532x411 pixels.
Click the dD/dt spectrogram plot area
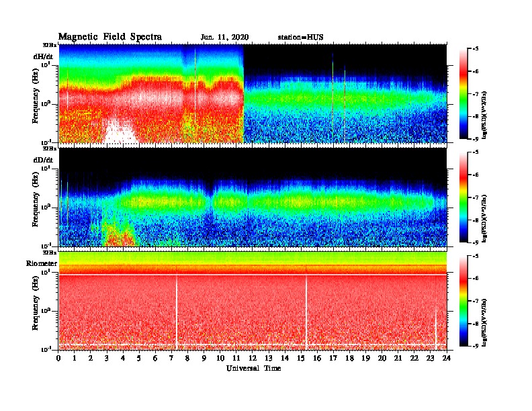coord(253,197)
